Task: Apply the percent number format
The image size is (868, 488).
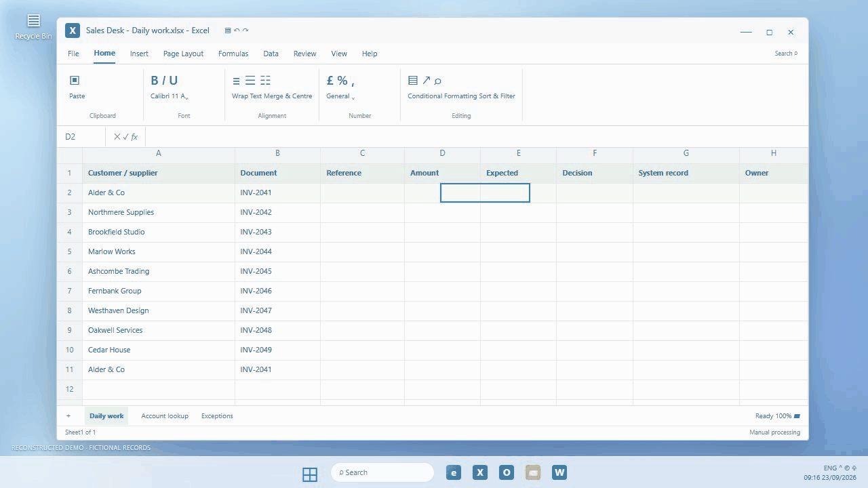Action: pyautogui.click(x=342, y=81)
